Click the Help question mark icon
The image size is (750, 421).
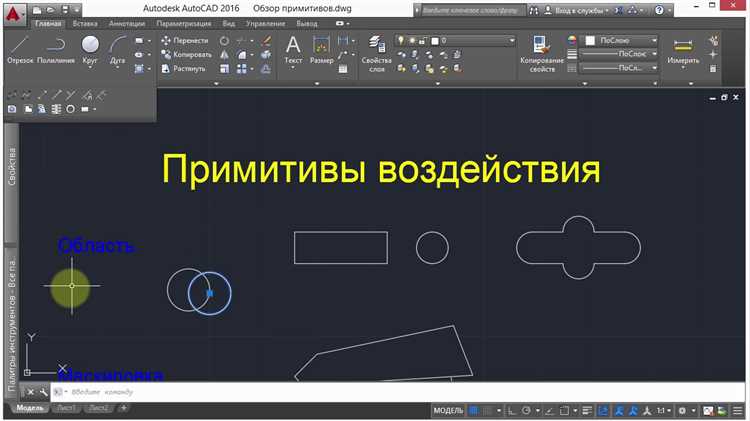[x=659, y=10]
